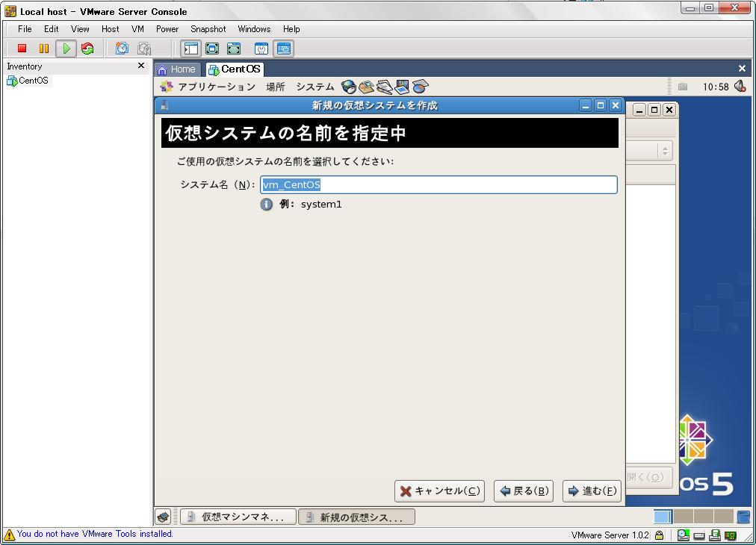Click the volume speaker icon beside clock
This screenshot has width=756, height=545.
pyautogui.click(x=740, y=87)
